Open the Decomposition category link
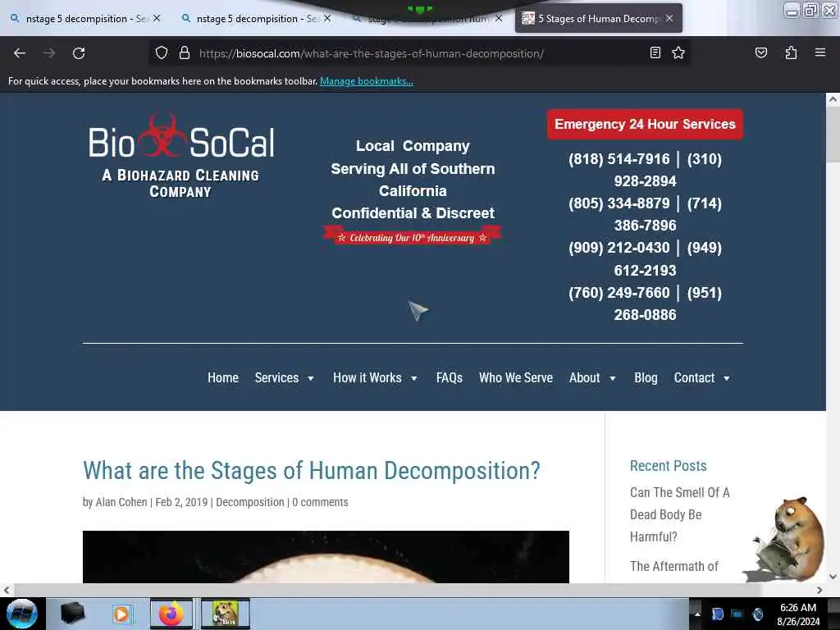 [x=249, y=502]
